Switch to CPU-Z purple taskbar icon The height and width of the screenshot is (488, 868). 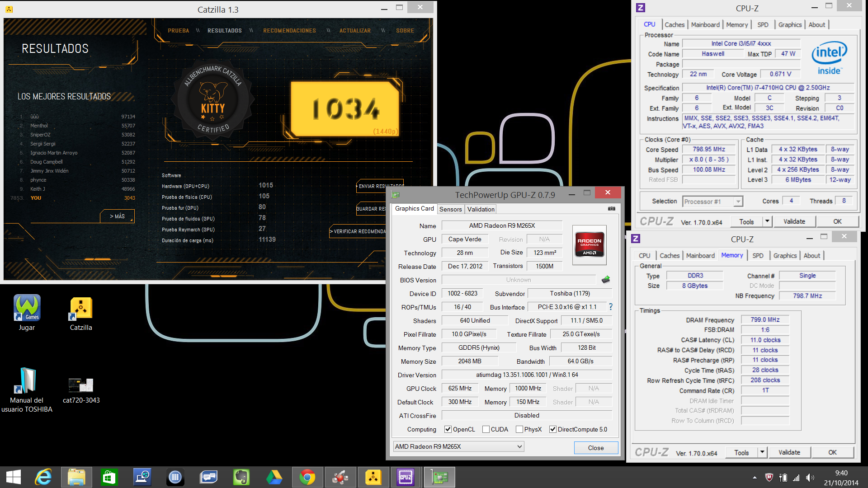406,477
